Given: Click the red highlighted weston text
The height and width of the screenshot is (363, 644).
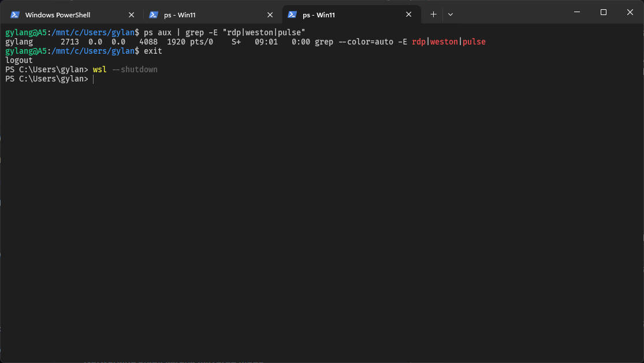Looking at the screenshot, I should 443,42.
